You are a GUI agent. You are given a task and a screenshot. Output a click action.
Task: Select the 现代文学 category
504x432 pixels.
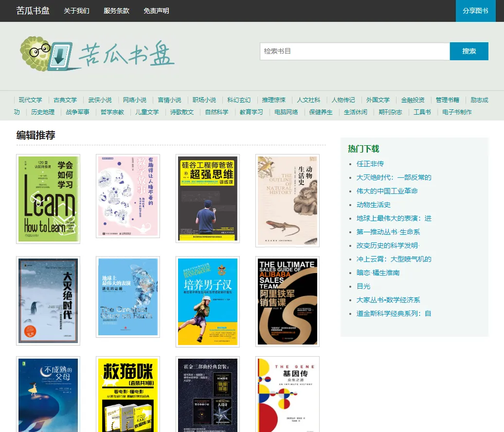(x=30, y=100)
